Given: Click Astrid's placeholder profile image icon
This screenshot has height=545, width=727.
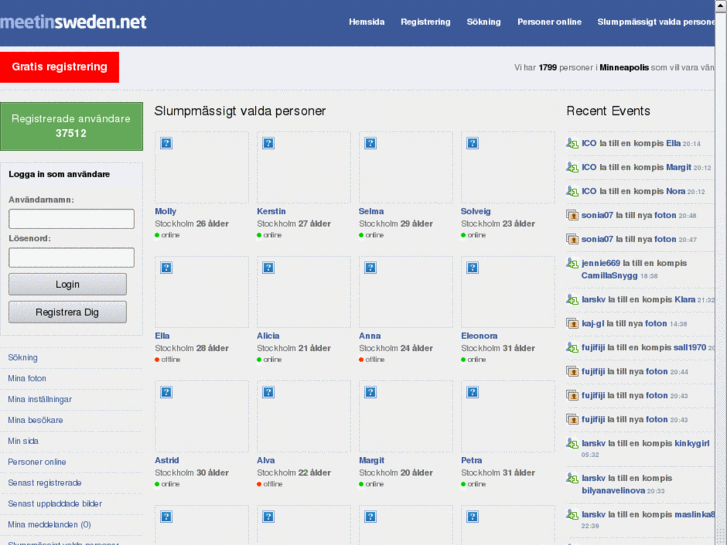Looking at the screenshot, I should [166, 392].
